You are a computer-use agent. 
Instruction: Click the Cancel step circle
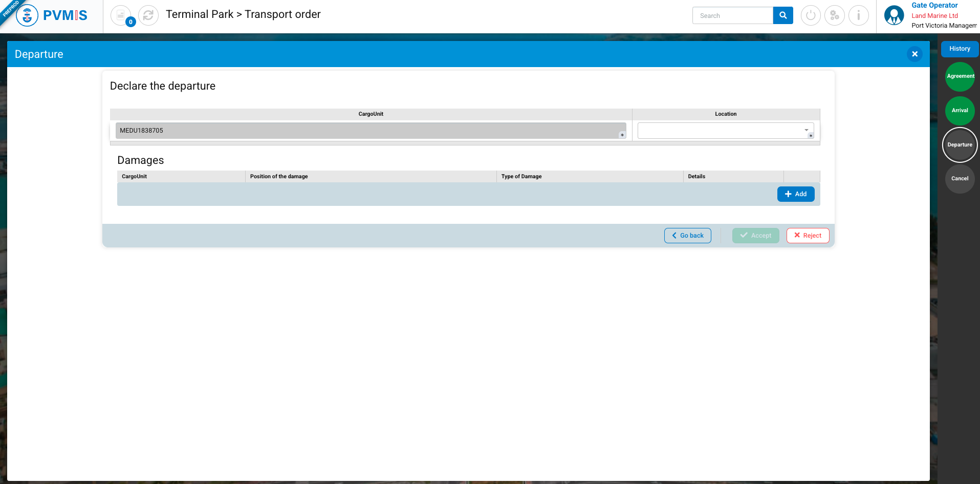click(x=960, y=179)
